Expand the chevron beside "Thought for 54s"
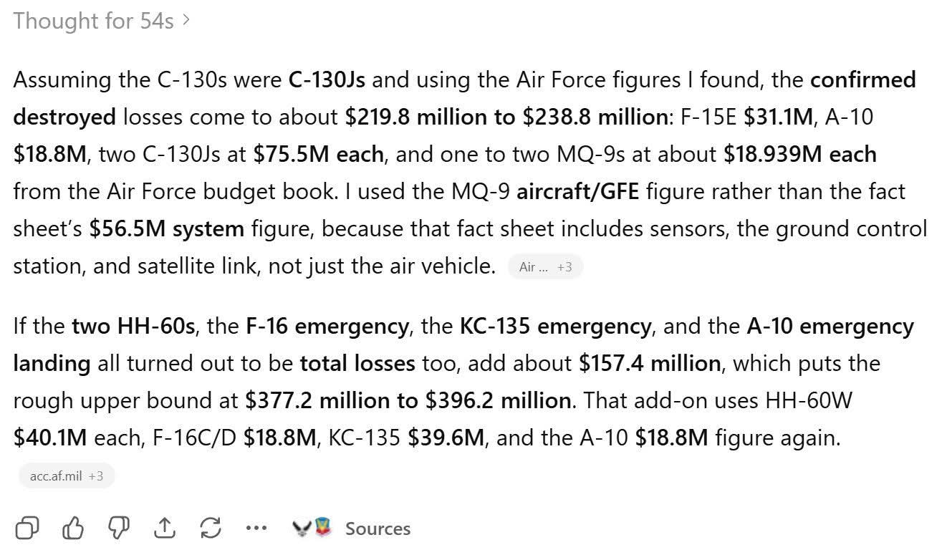This screenshot has height=560, width=947. [x=186, y=21]
